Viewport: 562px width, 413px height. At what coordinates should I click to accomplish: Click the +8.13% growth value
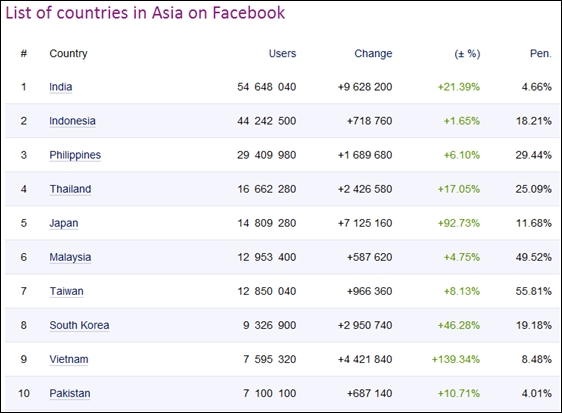[x=462, y=291]
